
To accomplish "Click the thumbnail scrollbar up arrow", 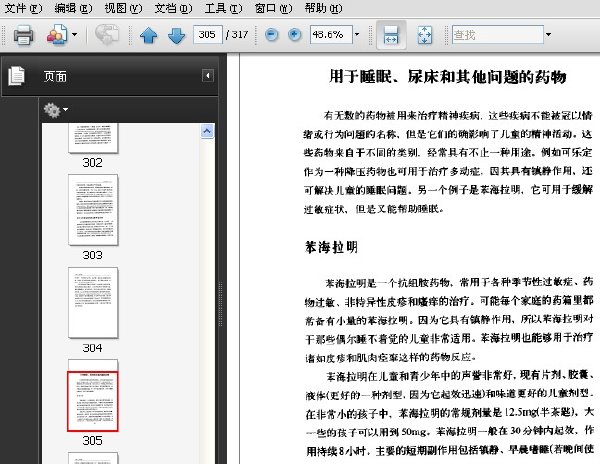I will coord(207,131).
